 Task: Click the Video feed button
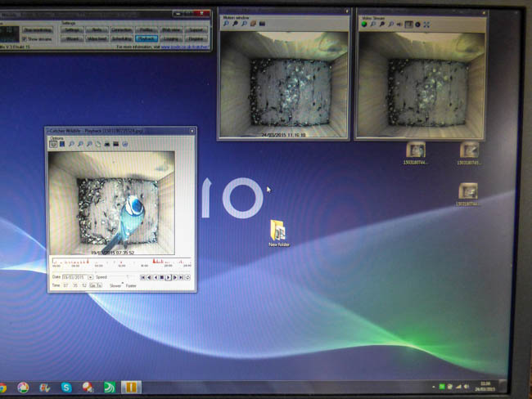(97, 38)
